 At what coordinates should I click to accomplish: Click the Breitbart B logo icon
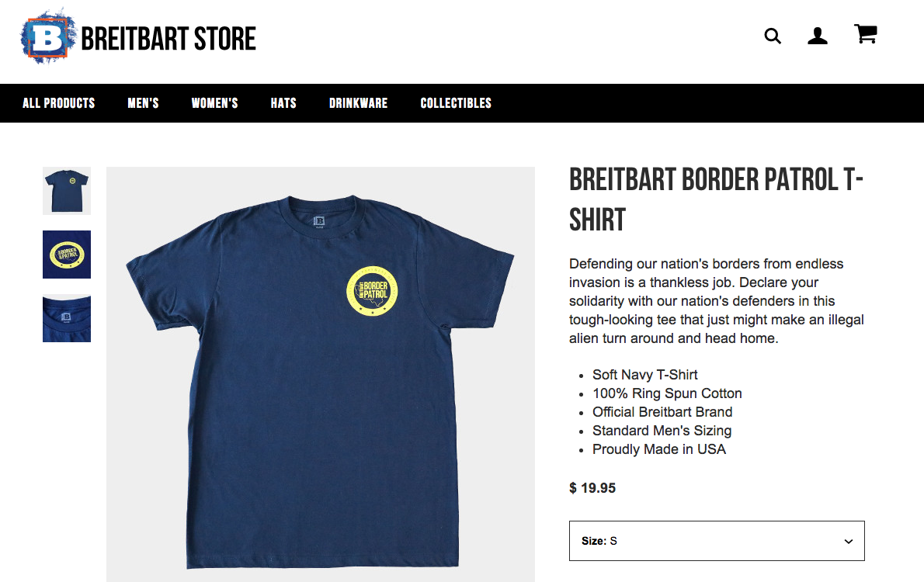pyautogui.click(x=47, y=37)
